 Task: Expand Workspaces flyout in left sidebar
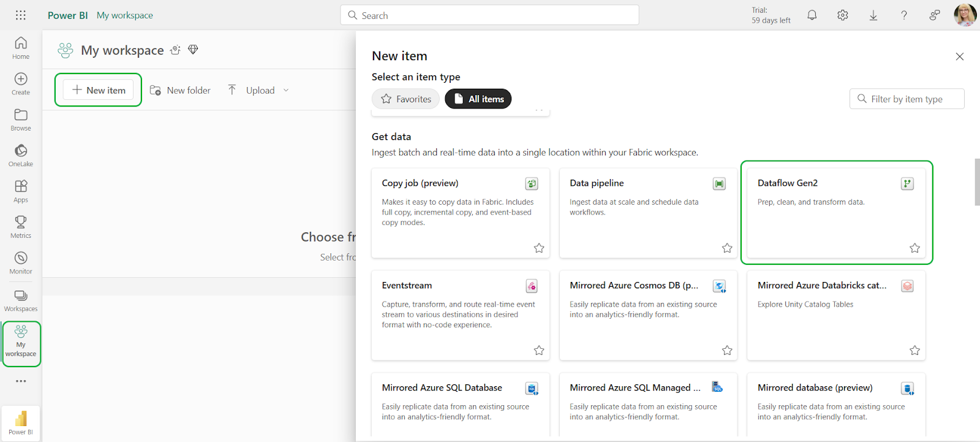click(x=21, y=300)
